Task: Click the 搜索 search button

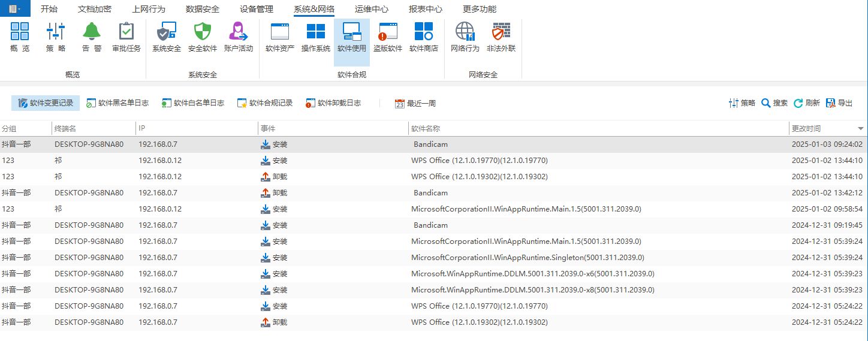Action: (x=774, y=103)
